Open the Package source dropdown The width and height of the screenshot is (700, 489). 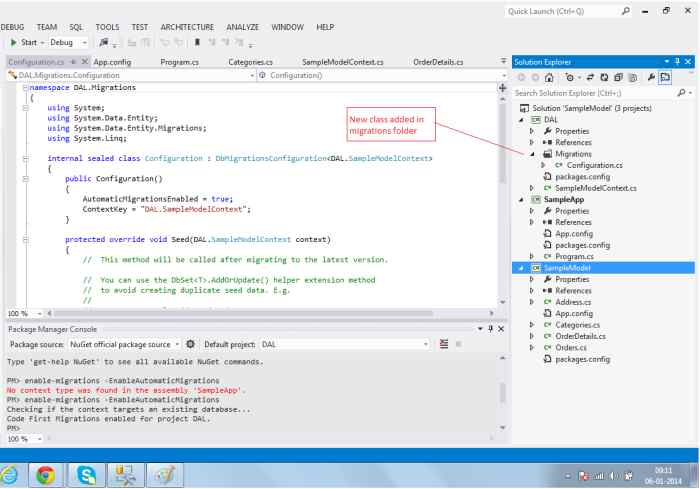click(x=177, y=343)
